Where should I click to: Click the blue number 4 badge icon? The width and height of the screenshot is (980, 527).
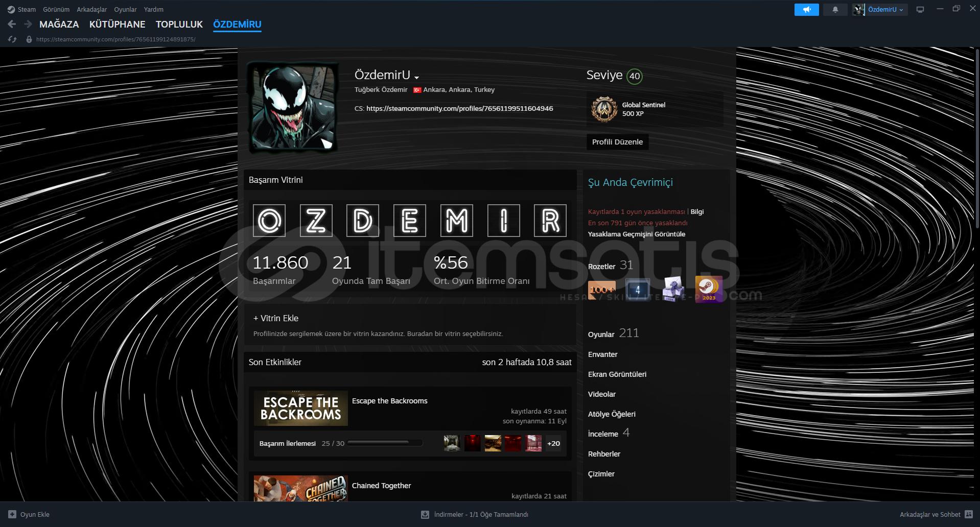[638, 290]
